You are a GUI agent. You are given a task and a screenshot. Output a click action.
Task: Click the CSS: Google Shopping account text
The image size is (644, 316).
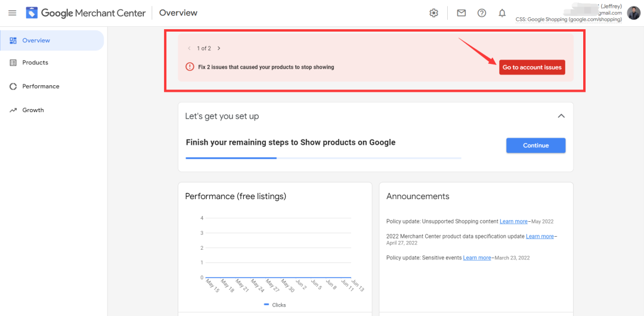(x=568, y=19)
